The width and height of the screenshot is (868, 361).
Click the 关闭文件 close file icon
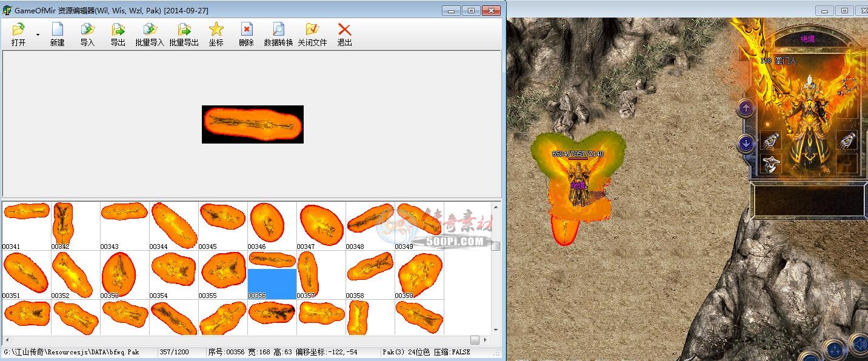coord(312,29)
